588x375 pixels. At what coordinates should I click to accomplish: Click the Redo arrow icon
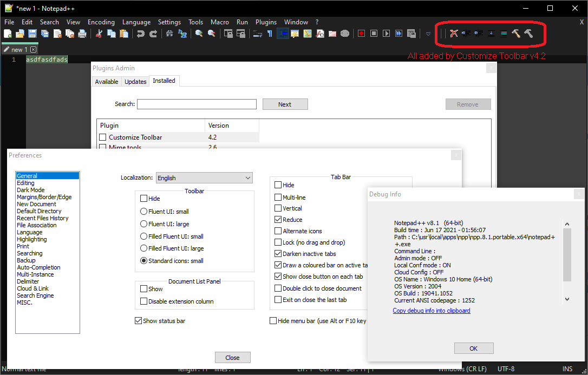153,34
